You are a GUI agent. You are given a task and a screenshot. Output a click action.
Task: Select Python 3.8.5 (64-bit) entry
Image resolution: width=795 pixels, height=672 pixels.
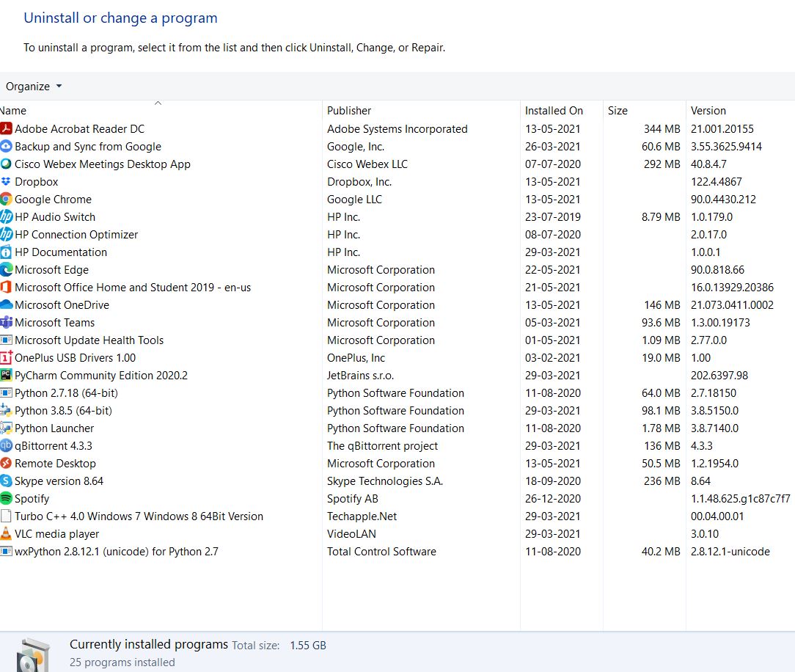63,411
